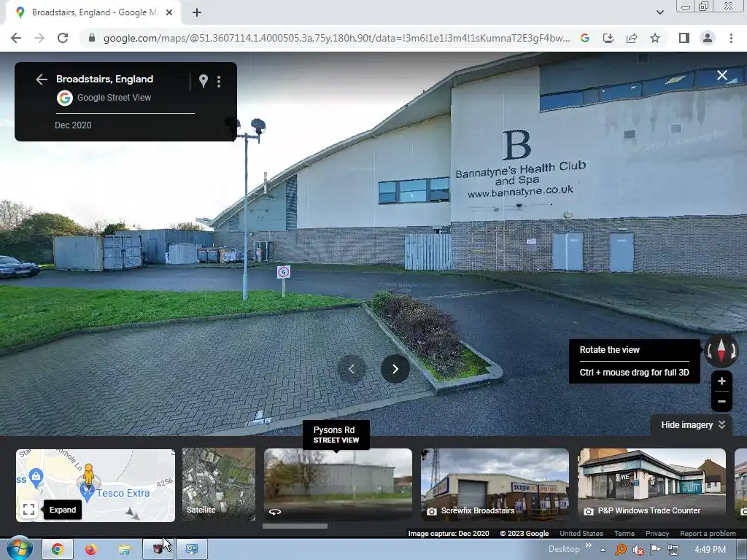The image size is (747, 560).
Task: Open Screwfix Broadstairs photo thumbnail
Action: [495, 484]
